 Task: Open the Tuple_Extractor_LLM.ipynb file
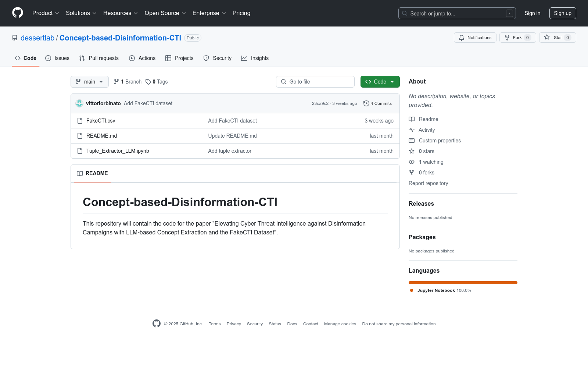118,151
